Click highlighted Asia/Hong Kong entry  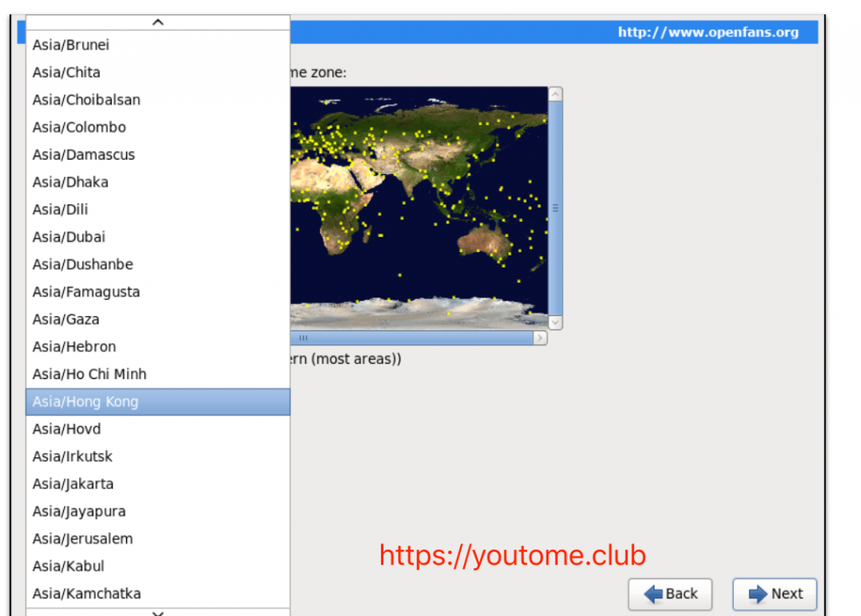(x=157, y=402)
